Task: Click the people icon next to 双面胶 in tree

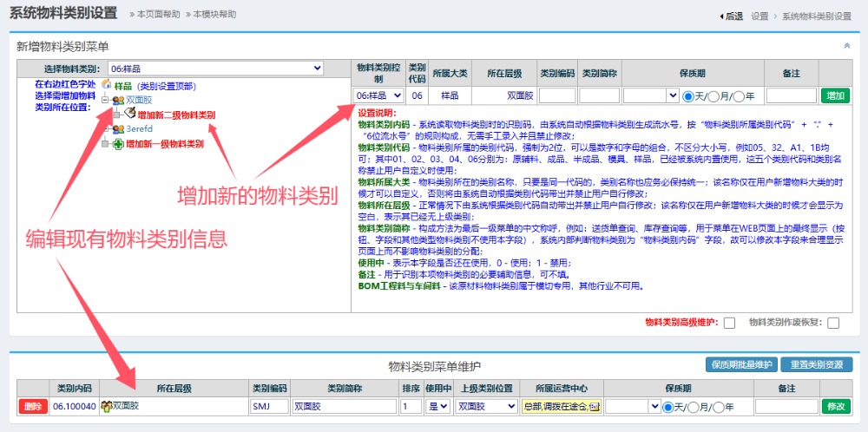Action: pyautogui.click(x=118, y=100)
